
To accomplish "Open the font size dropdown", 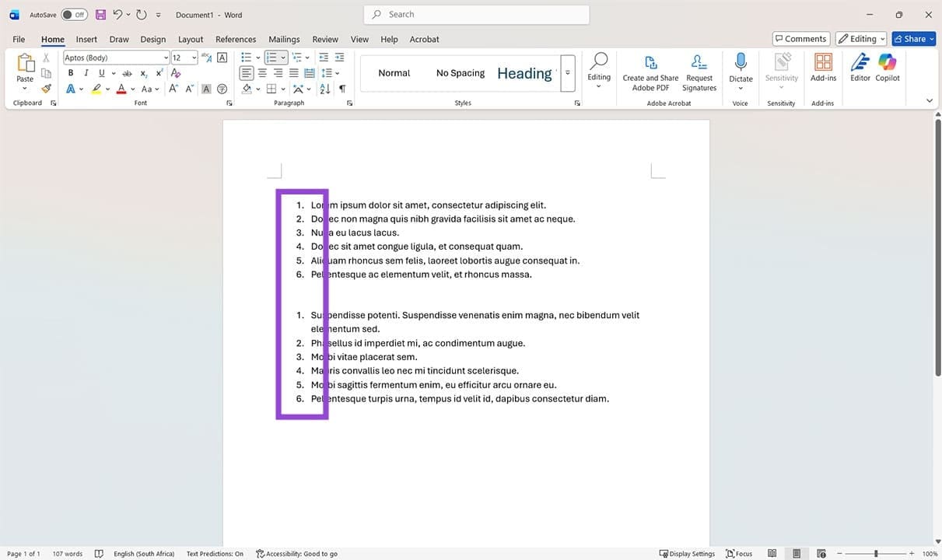I will tap(194, 57).
